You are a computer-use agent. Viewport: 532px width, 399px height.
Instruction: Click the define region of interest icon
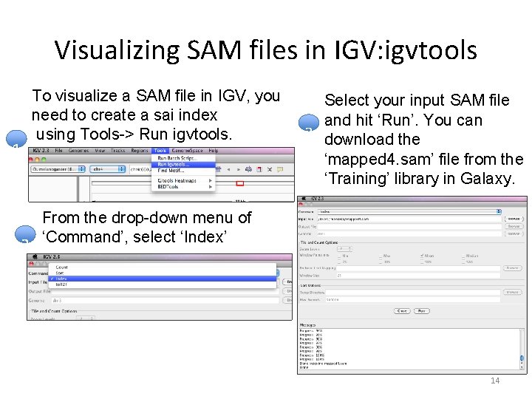pos(259,169)
